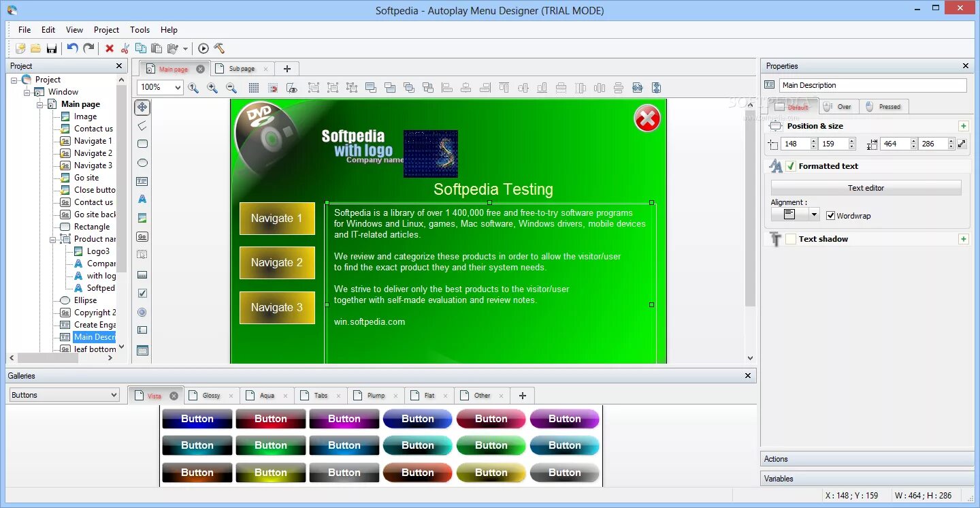This screenshot has width=980, height=508.
Task: Open the Text editor button
Action: (x=866, y=188)
